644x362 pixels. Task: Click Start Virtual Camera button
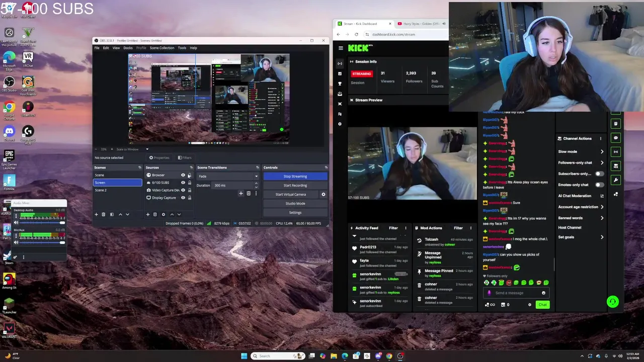point(291,195)
